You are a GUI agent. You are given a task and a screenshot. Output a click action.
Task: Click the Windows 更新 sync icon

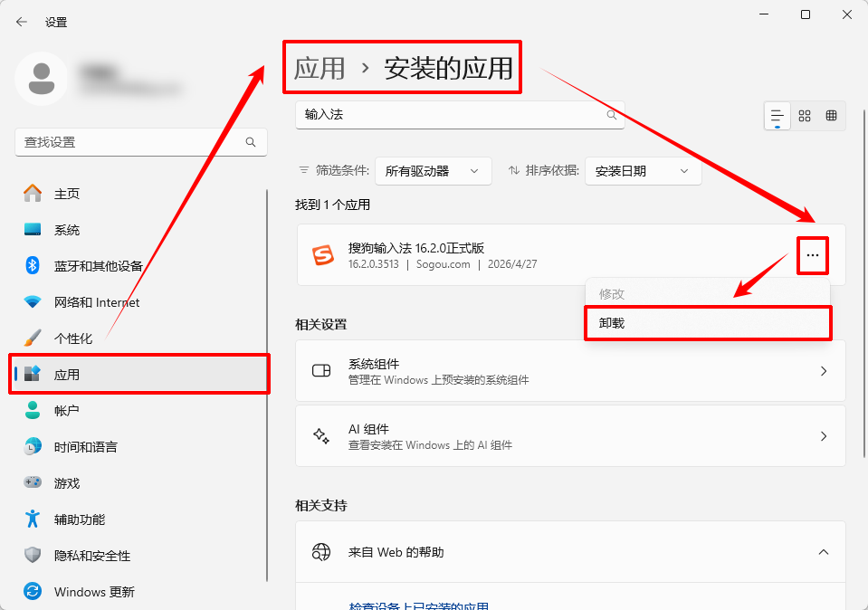33,591
